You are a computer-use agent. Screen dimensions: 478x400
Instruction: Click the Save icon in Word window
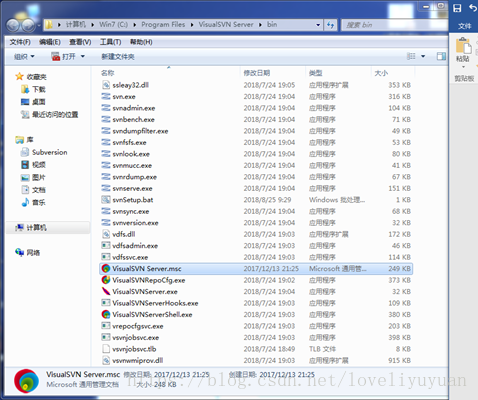[457, 8]
